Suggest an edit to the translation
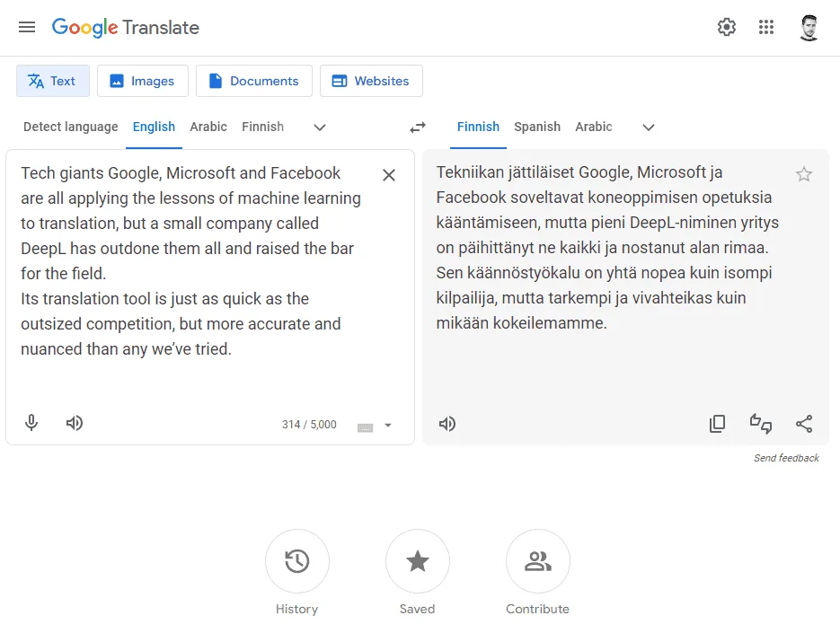This screenshot has width=840, height=642. [x=760, y=423]
